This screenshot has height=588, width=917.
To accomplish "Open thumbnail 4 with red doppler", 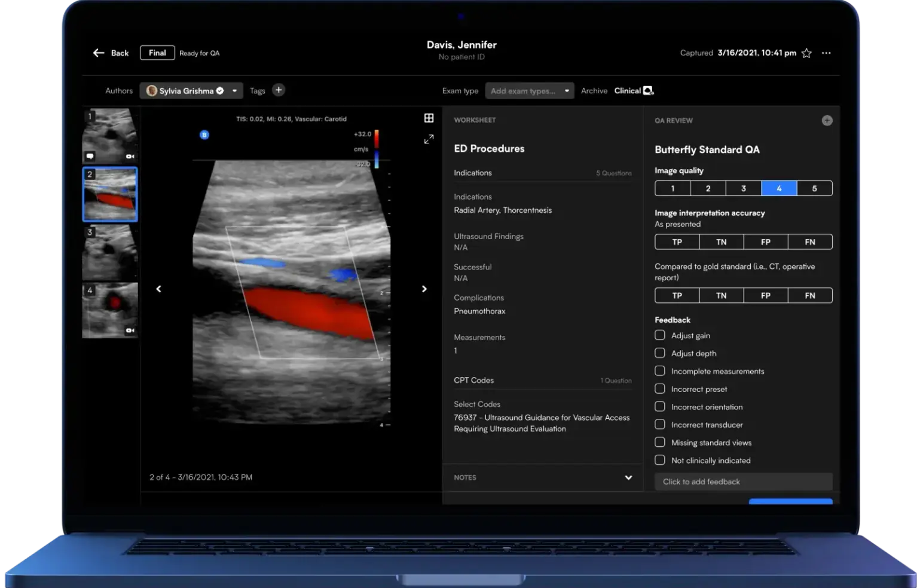I will [x=110, y=311].
